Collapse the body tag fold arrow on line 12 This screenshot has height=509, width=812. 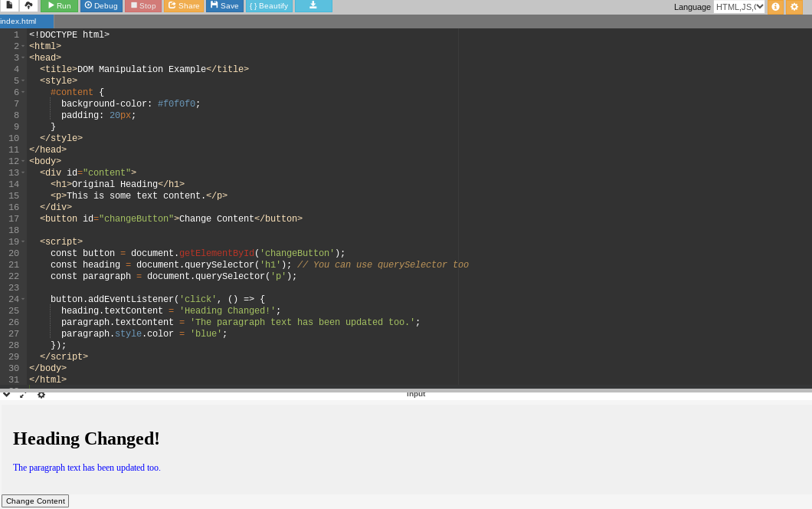coord(23,161)
